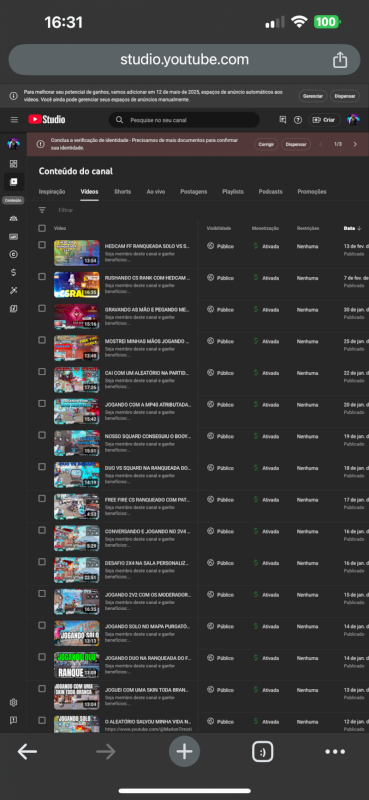Viewport: 369px width, 800px height.
Task: Click Dispensar in the identity verification banner
Action: click(x=296, y=144)
